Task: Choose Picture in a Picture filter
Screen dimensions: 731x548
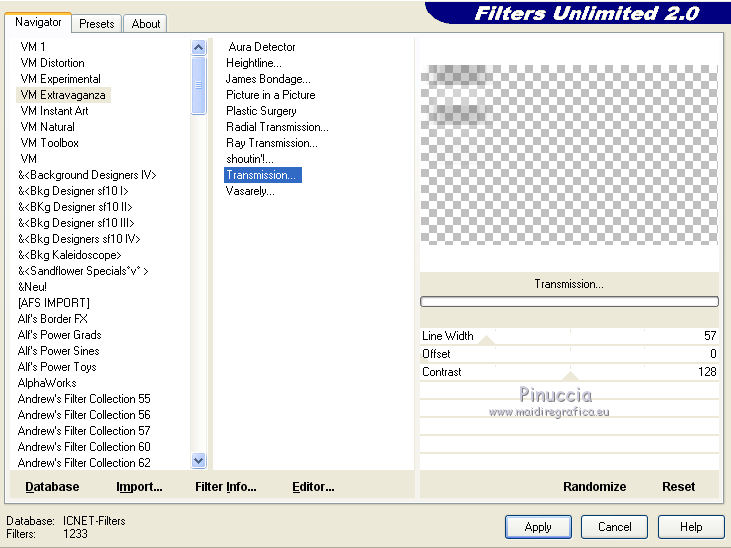Action: point(271,95)
